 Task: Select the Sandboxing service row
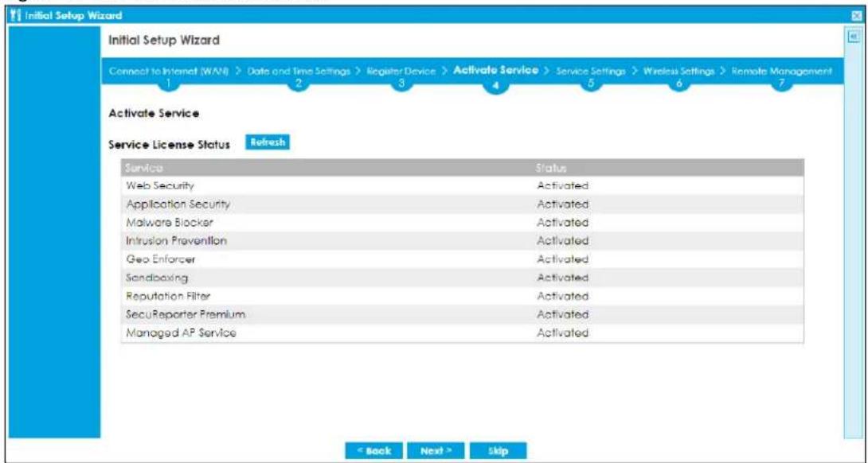tap(462, 278)
